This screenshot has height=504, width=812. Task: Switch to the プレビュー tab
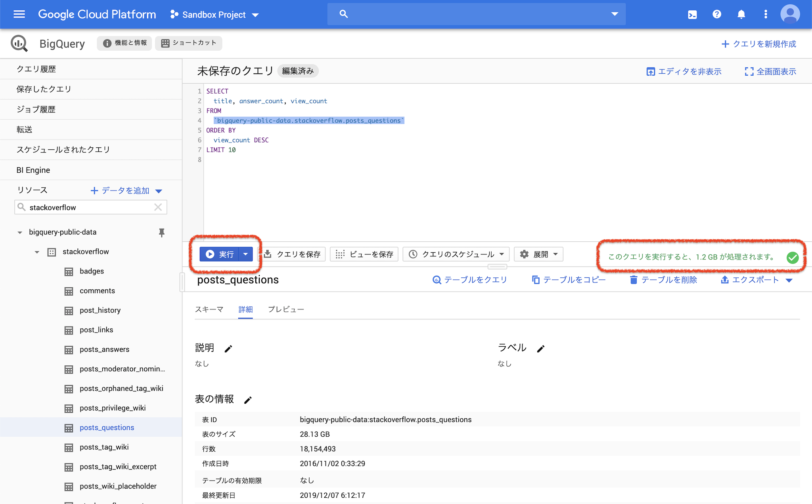click(x=286, y=309)
